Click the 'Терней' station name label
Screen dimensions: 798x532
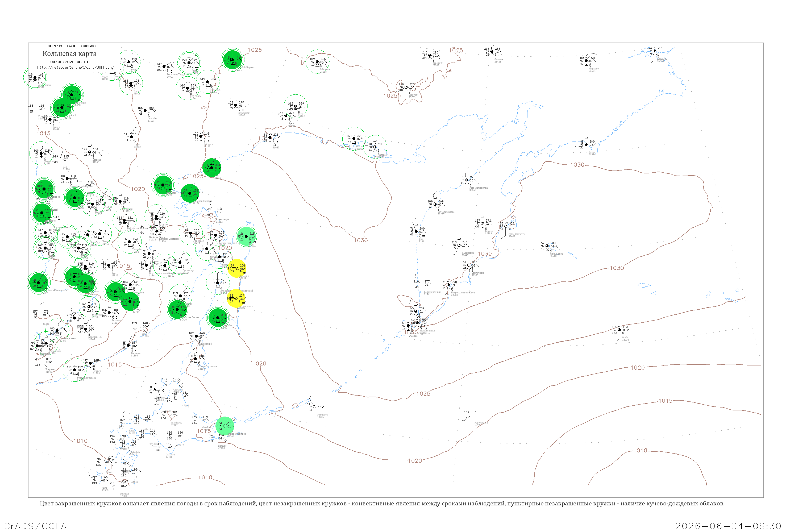click(97, 371)
